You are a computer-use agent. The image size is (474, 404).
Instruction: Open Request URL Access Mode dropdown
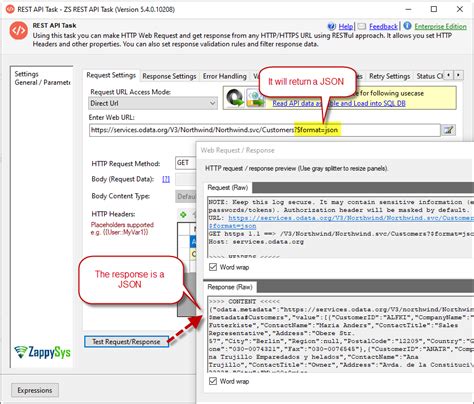(153, 103)
